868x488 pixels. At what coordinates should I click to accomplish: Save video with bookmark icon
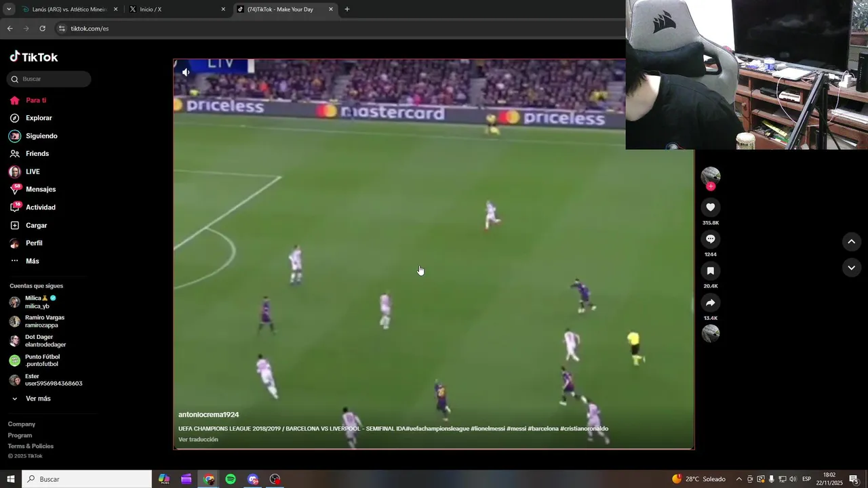(711, 271)
